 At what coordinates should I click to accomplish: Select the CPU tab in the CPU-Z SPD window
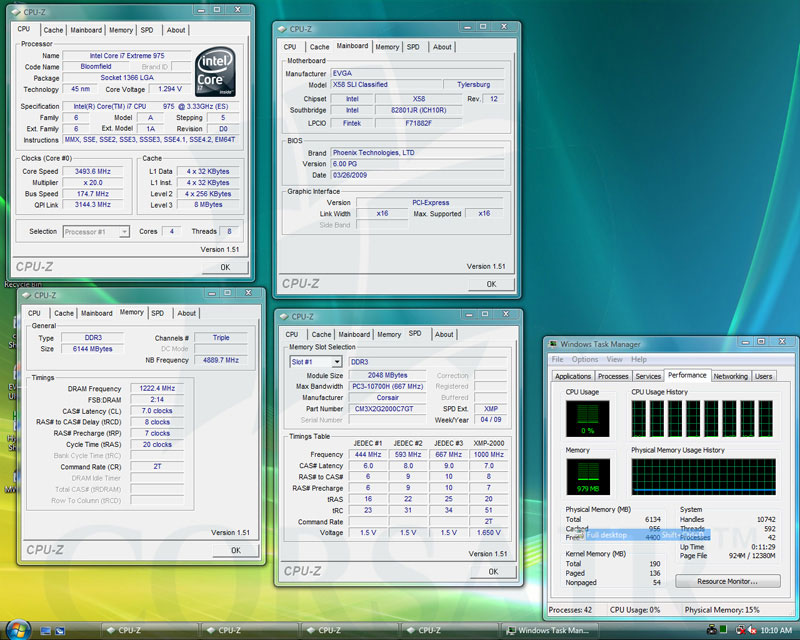[x=292, y=334]
